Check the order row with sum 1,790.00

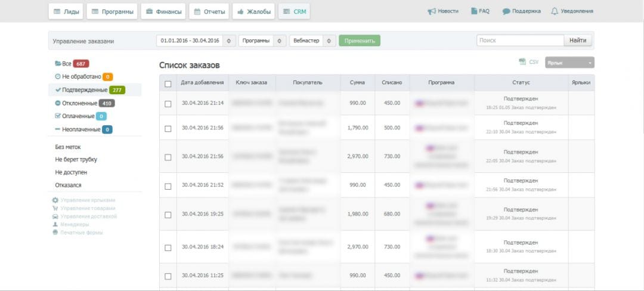pos(168,128)
